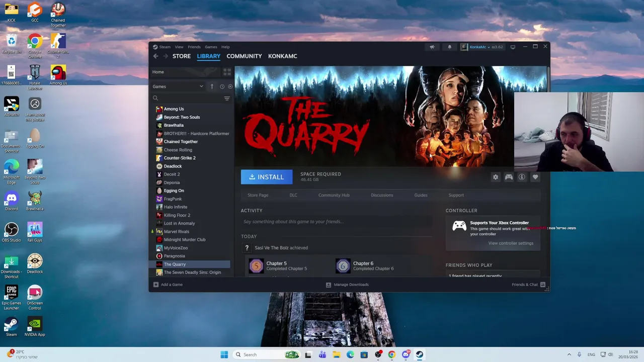Click the Manage Downloads icon
Viewport: 644px width, 362px height.
point(329,285)
